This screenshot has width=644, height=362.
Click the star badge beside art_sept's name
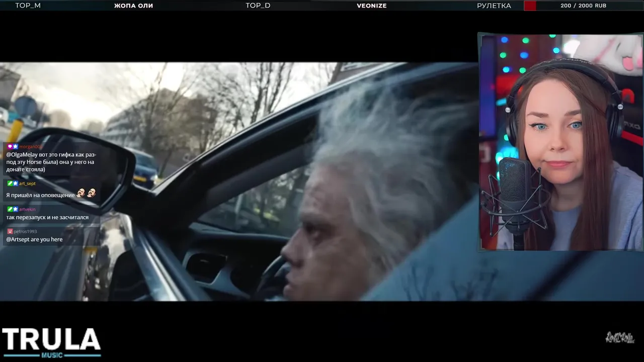point(16,184)
